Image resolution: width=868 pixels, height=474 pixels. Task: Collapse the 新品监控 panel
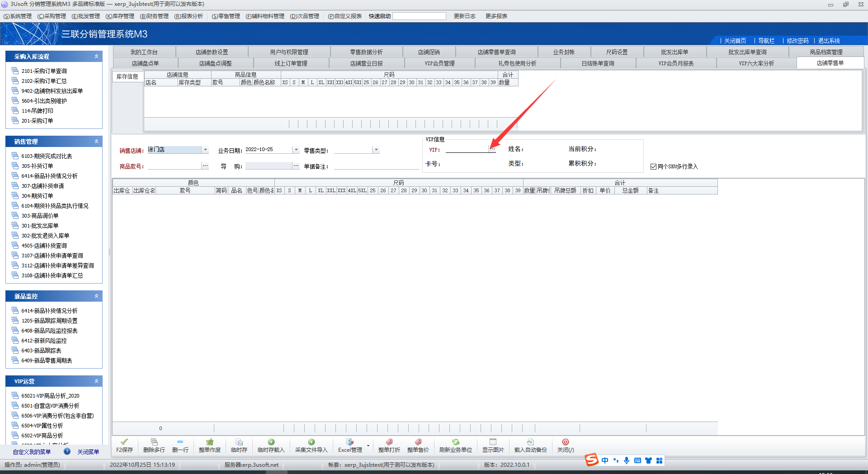(x=96, y=296)
